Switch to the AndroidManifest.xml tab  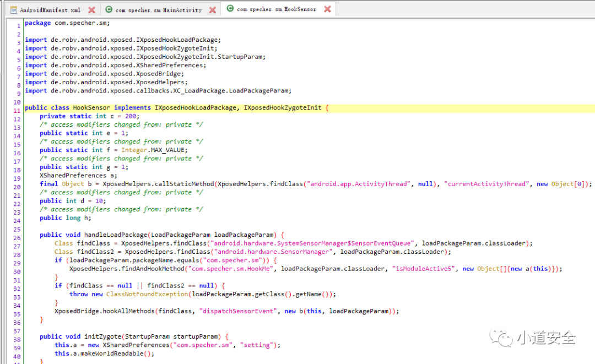(x=50, y=10)
